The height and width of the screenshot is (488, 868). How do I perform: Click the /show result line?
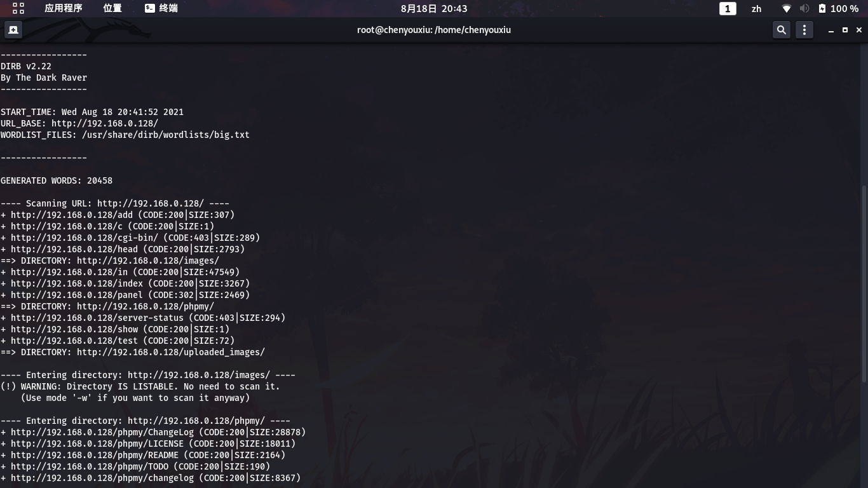click(x=115, y=329)
